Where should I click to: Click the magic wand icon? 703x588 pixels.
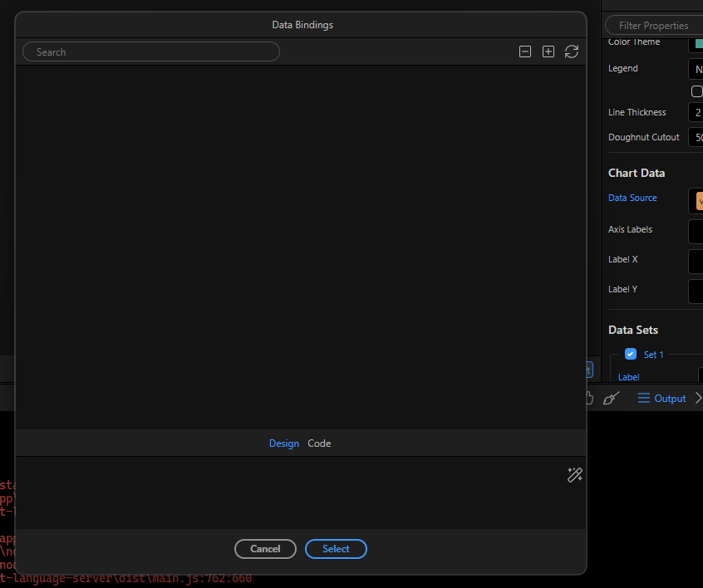pyautogui.click(x=574, y=475)
